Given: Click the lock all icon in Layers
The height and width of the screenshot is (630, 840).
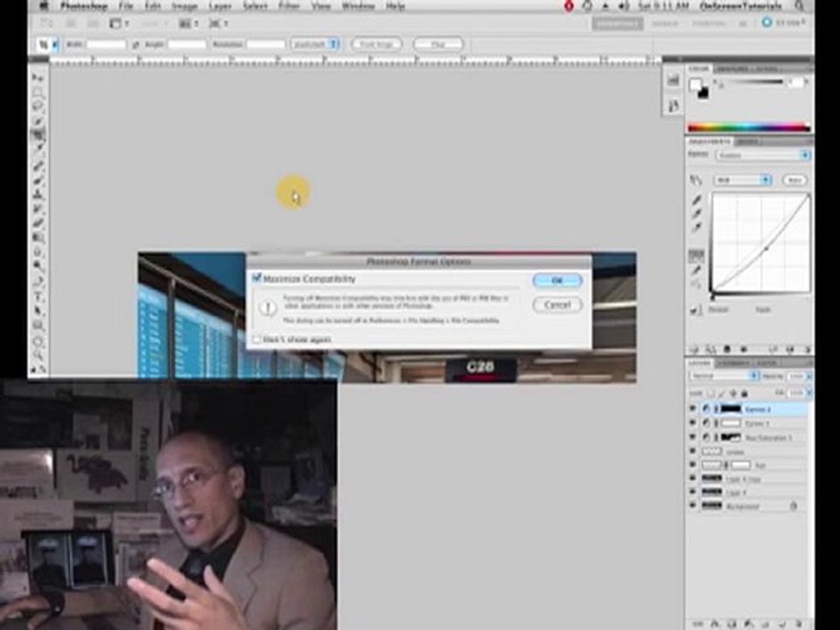Looking at the screenshot, I should pyautogui.click(x=744, y=394).
